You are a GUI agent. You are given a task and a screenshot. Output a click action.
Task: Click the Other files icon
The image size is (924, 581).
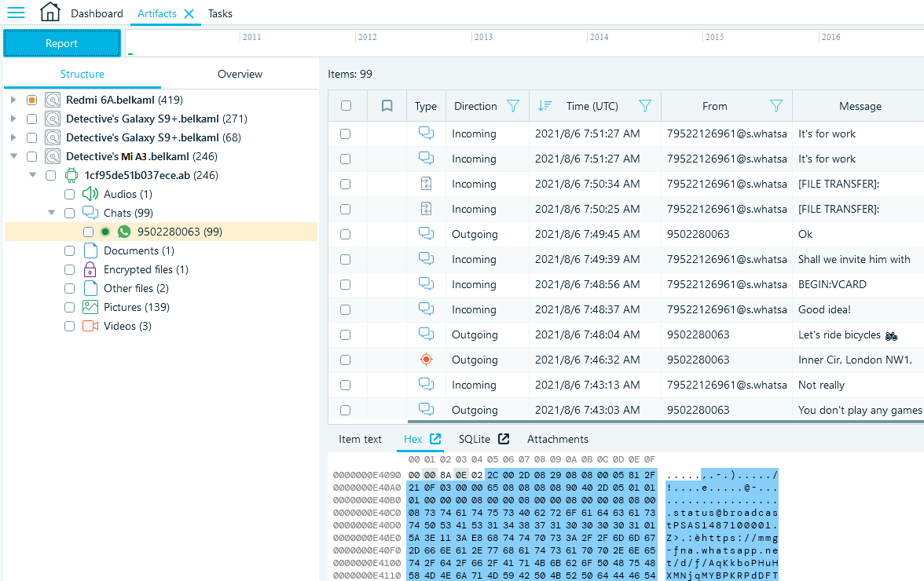90,288
